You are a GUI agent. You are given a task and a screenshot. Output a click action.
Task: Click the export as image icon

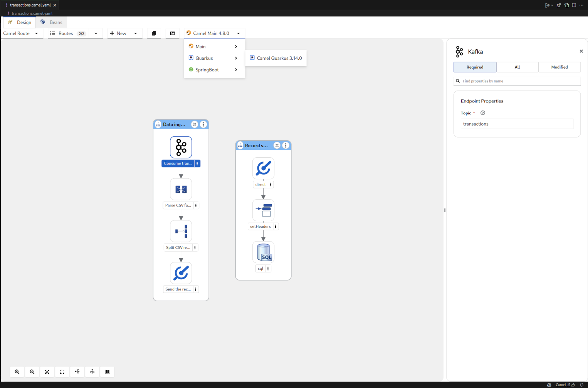[172, 34]
